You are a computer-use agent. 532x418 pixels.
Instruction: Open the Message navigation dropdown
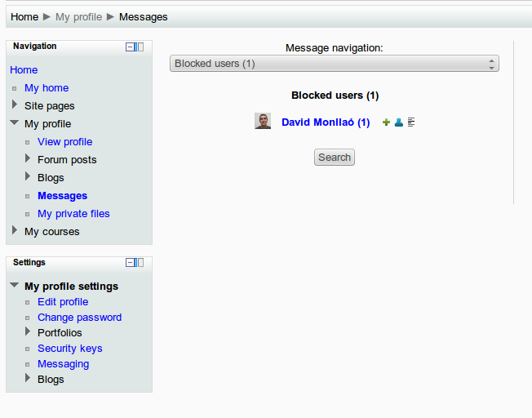tap(335, 64)
